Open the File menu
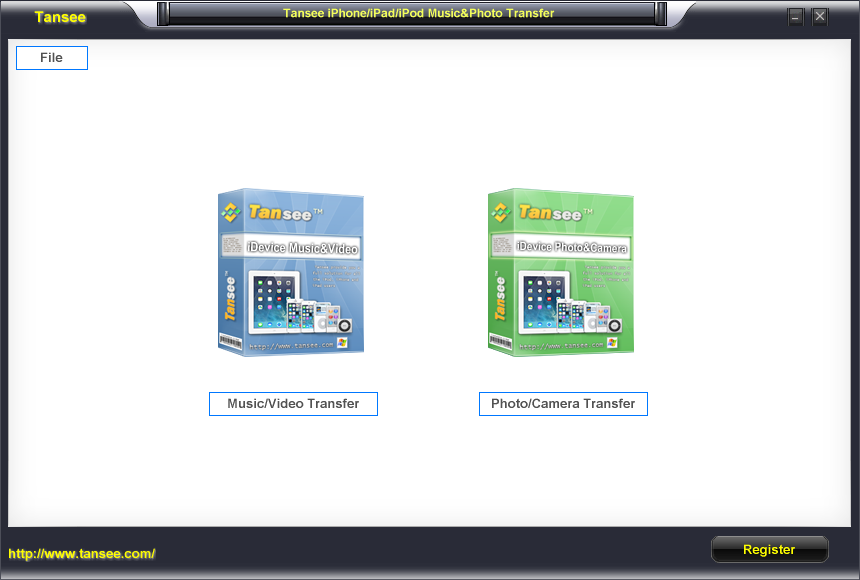 coord(52,58)
